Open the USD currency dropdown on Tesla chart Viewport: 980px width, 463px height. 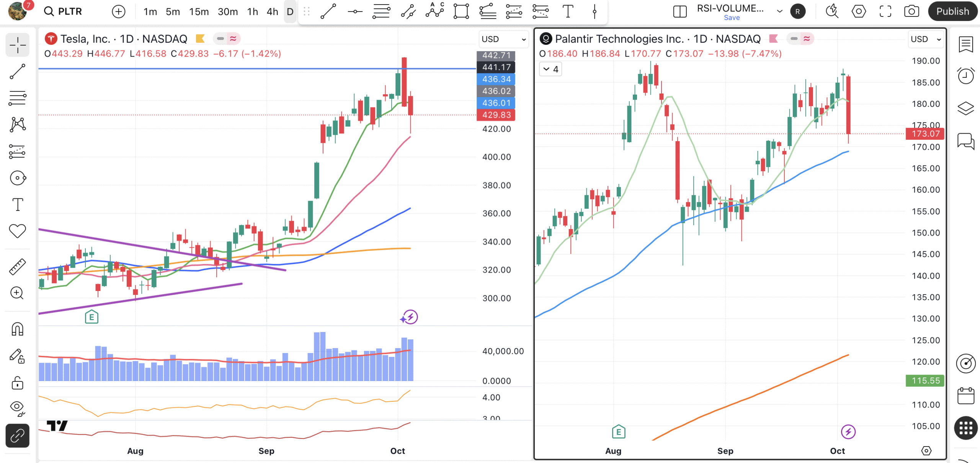503,39
